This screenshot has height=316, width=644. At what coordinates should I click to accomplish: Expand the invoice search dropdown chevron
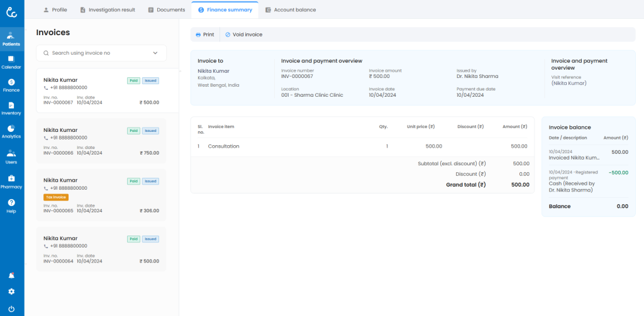(155, 53)
